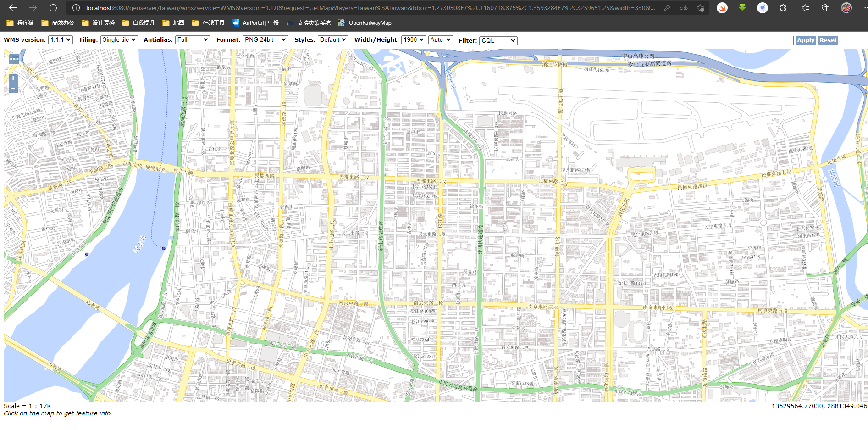Open the OpenRailwayMap bookmark
The image size is (868, 430).
(x=365, y=23)
